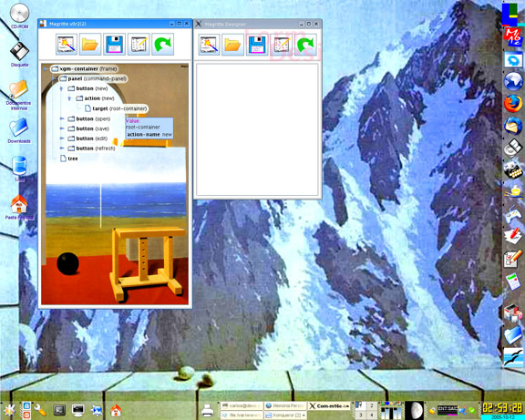The width and height of the screenshot is (525, 420).
Task: Switch to the Memória Pers taskbar entry
Action: tap(285, 406)
